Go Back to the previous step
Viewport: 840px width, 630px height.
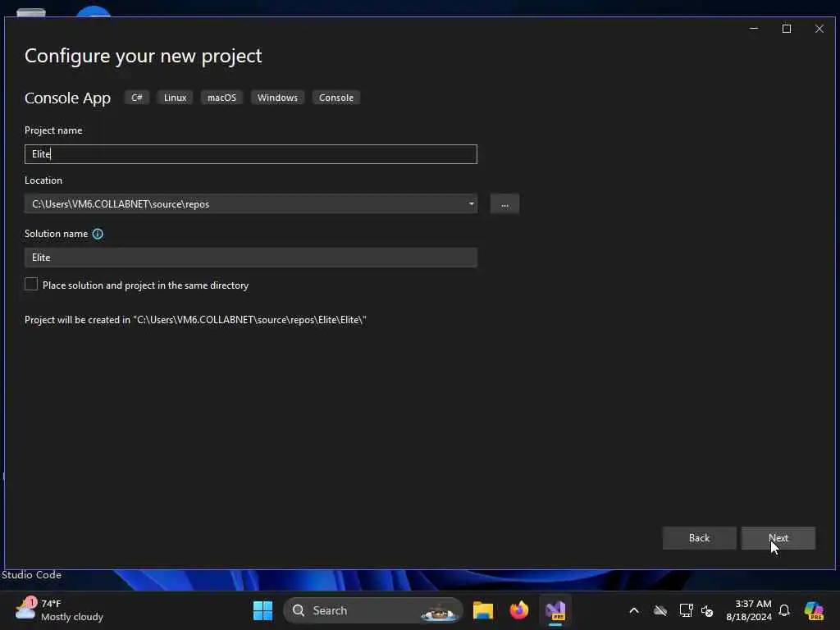click(x=699, y=538)
